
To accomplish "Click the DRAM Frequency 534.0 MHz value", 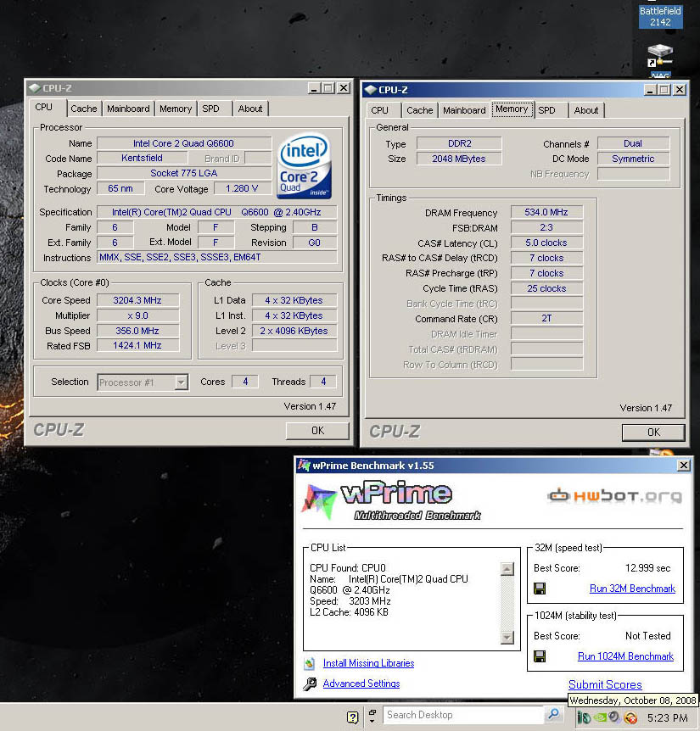I will click(546, 212).
